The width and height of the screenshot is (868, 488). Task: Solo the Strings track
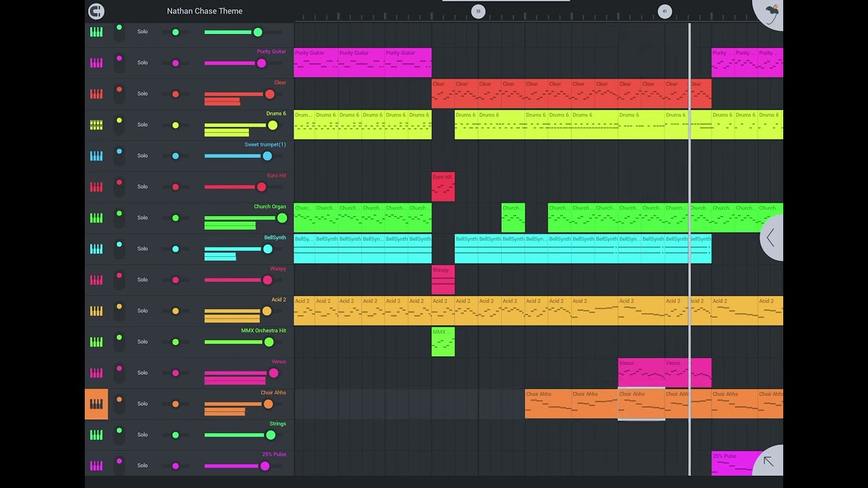pyautogui.click(x=142, y=435)
